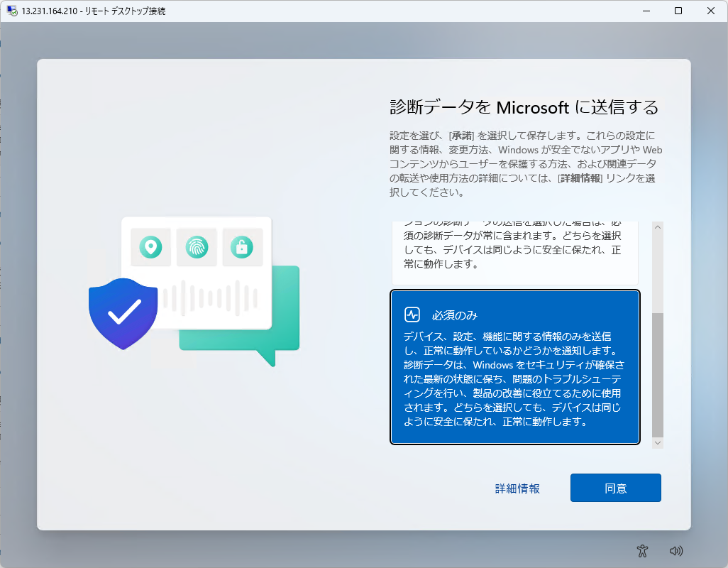Click the scroll down arrow of options list
The width and height of the screenshot is (728, 568).
click(657, 442)
